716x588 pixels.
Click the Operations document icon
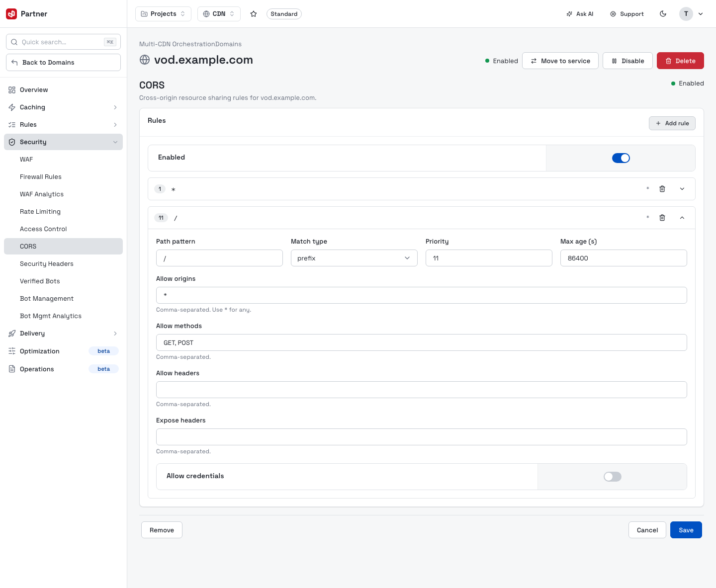[12, 369]
